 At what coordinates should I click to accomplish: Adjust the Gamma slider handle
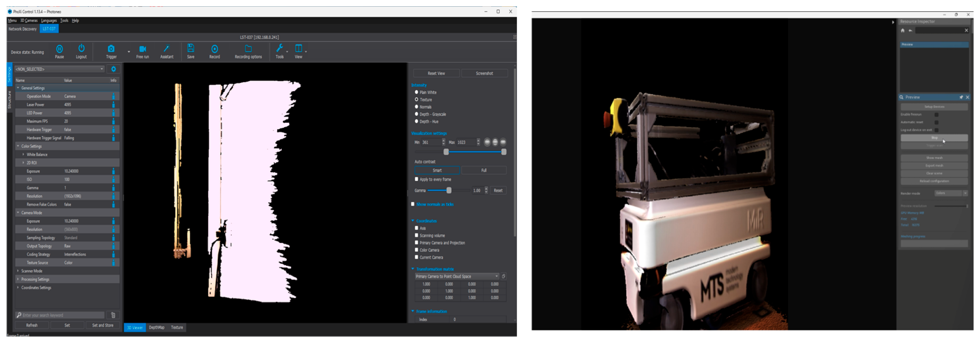pos(449,190)
